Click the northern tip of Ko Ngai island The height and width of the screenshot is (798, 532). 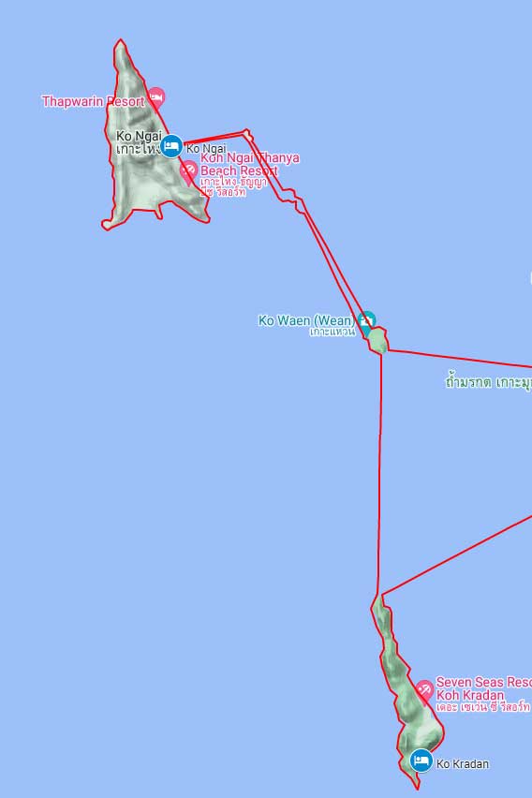pos(120,43)
